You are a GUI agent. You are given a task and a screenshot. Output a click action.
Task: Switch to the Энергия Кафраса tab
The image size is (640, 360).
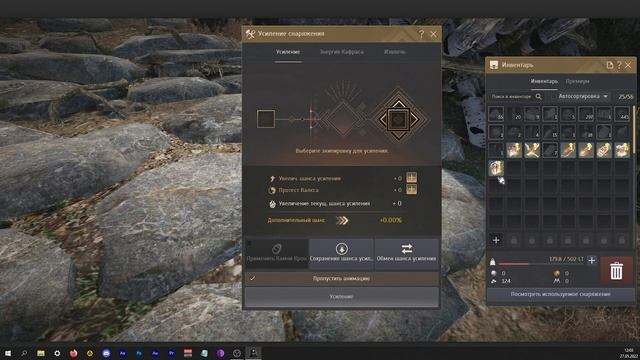coord(342,52)
